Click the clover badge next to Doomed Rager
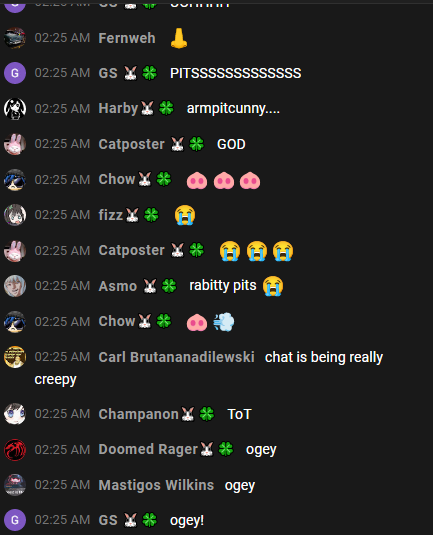This screenshot has width=433, height=535. 226,449
